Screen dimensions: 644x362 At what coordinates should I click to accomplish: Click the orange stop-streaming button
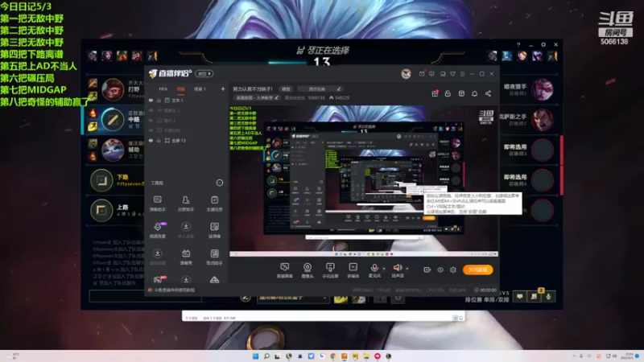(x=477, y=269)
